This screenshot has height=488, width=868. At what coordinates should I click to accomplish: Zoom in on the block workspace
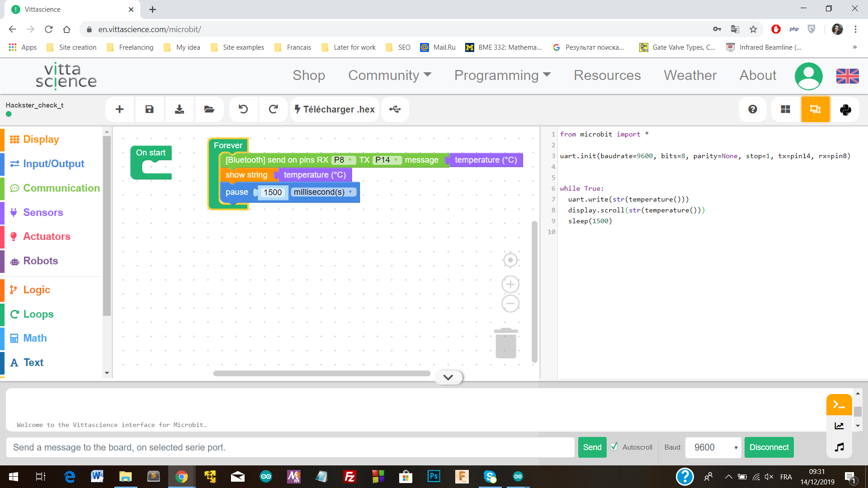[510, 284]
